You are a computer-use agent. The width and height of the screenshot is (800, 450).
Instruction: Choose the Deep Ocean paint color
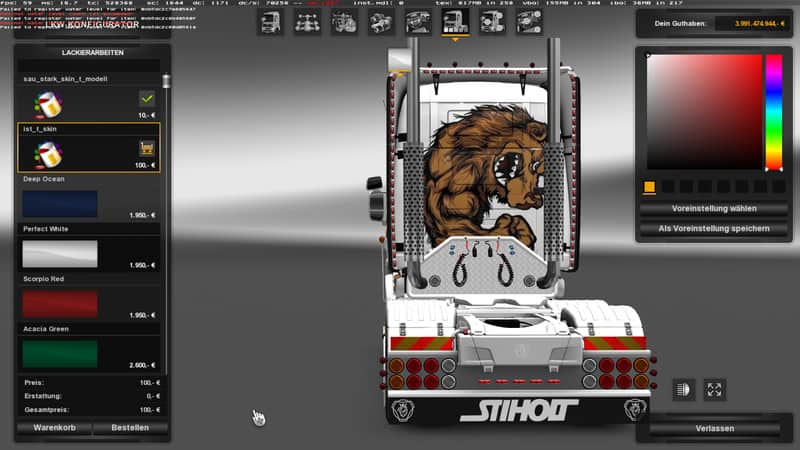coord(60,204)
